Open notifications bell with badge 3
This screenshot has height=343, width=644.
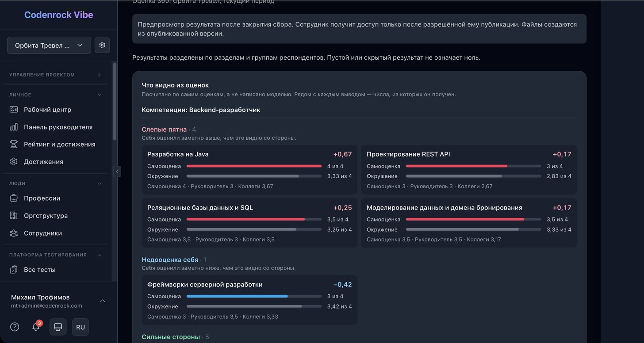pyautogui.click(x=36, y=327)
